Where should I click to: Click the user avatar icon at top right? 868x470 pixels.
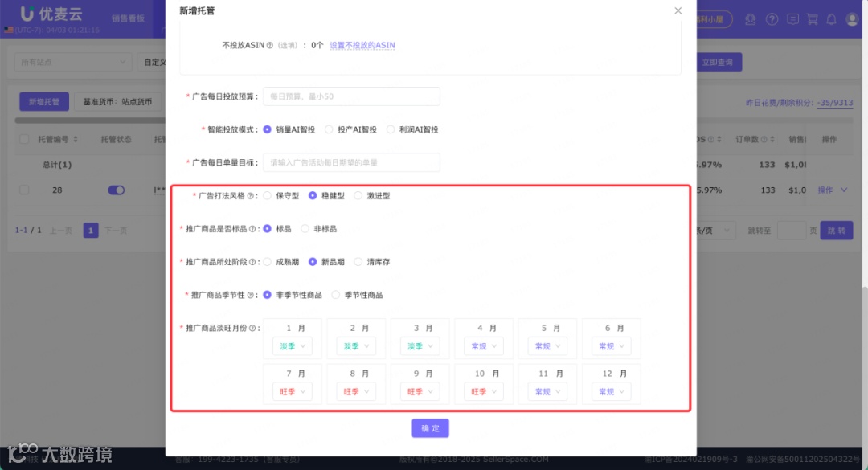(x=853, y=19)
